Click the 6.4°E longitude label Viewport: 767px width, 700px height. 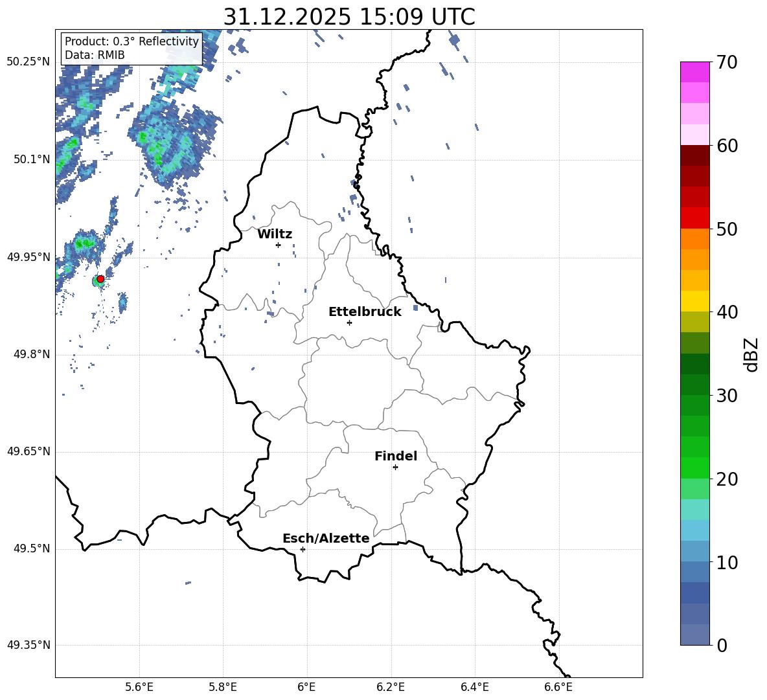coord(474,687)
